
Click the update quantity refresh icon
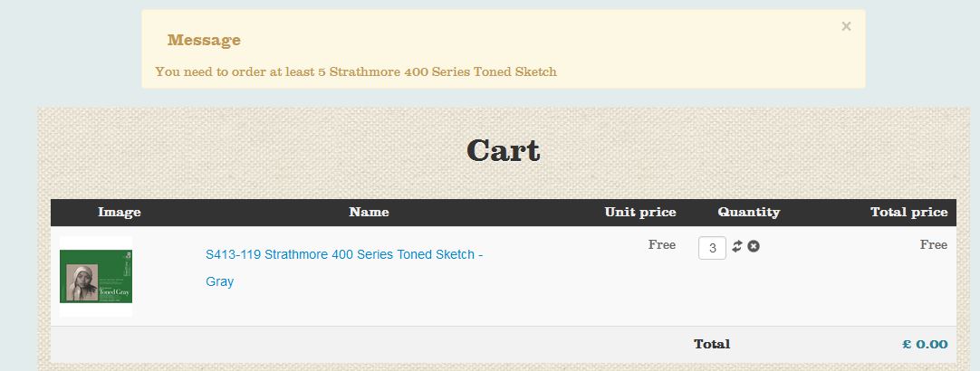pyautogui.click(x=737, y=246)
